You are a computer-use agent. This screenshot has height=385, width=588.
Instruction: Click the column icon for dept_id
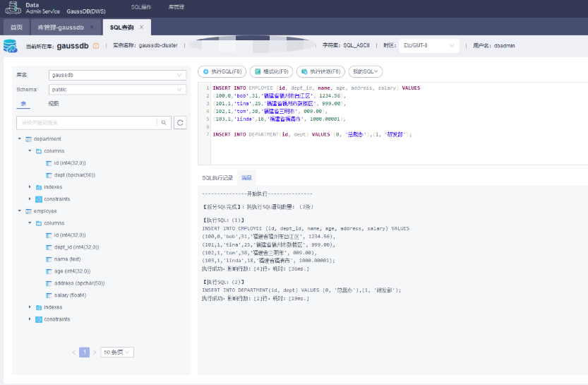click(49, 247)
